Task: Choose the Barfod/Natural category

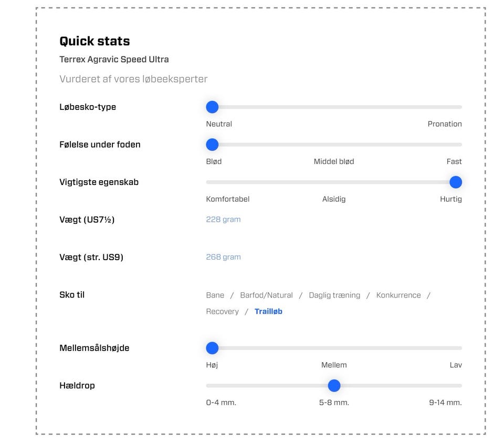Action: 266,295
